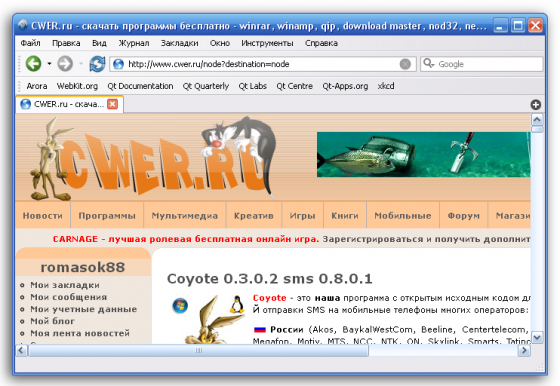
Task: Click the Google search magnifier icon
Action: coord(428,64)
